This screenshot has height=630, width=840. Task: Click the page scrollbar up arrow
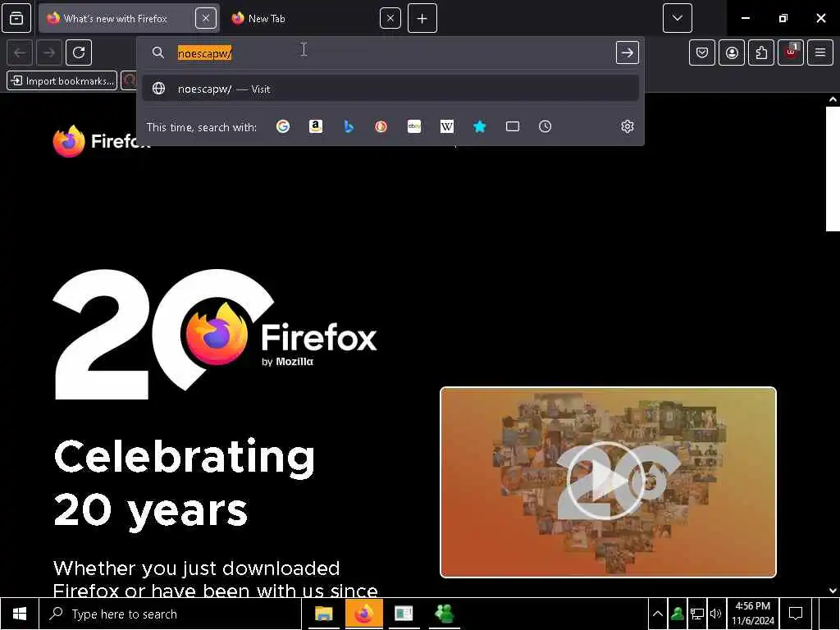tap(833, 99)
